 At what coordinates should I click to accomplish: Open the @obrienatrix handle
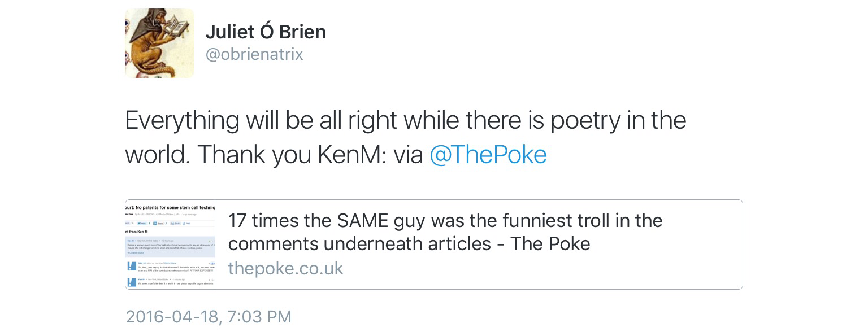254,54
